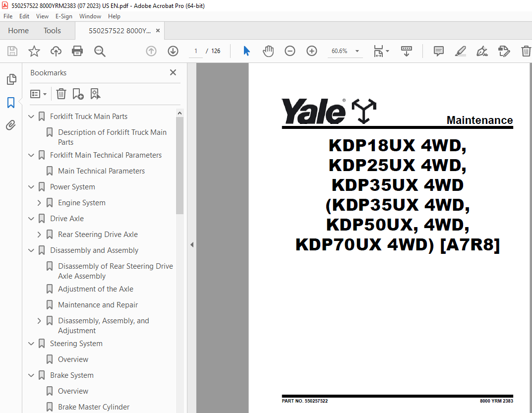Collapse Forklift Main Technical Parameters bookmark
Screen dimensions: 532x413
pos(31,155)
